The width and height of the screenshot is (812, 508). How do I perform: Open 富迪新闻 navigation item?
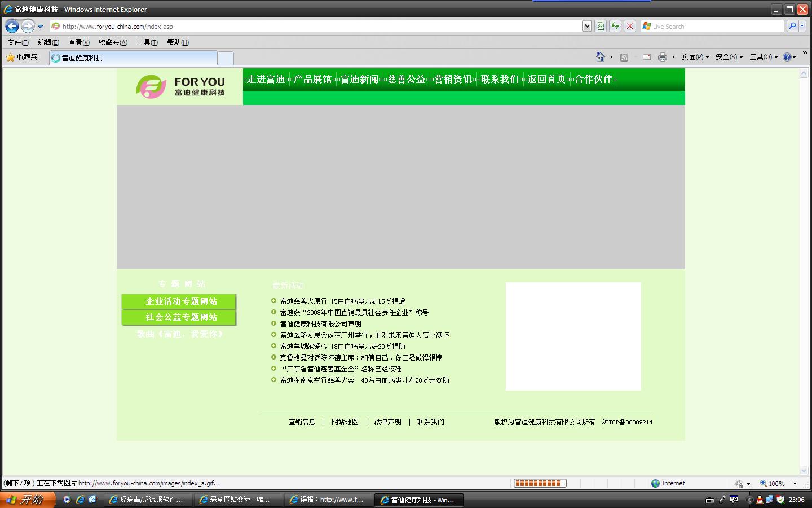click(360, 79)
